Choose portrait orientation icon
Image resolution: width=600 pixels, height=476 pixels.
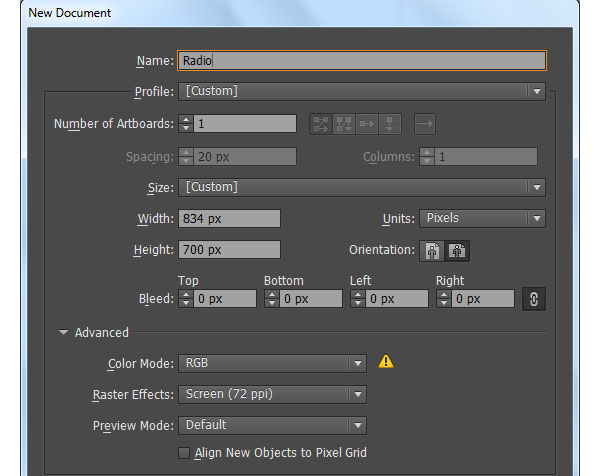(x=432, y=251)
